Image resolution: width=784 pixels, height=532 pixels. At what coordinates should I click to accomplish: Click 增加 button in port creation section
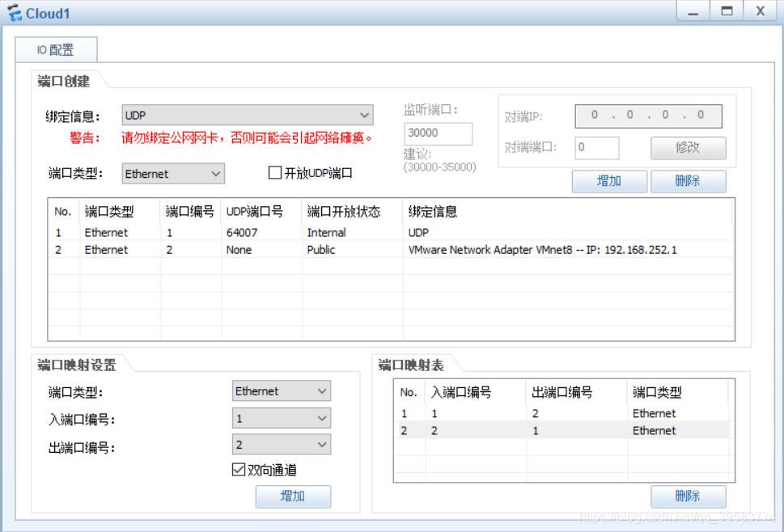point(609,181)
